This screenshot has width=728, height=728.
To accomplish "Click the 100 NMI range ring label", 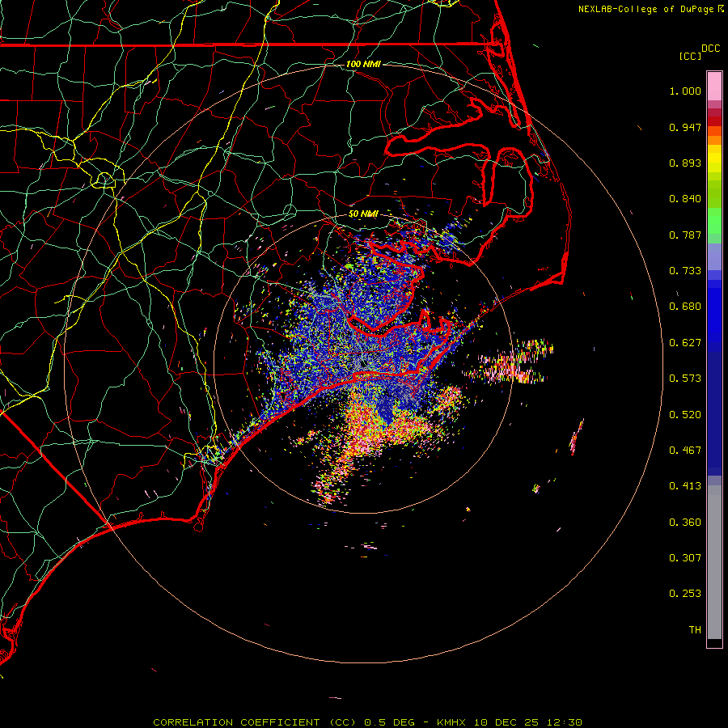I will [x=363, y=64].
